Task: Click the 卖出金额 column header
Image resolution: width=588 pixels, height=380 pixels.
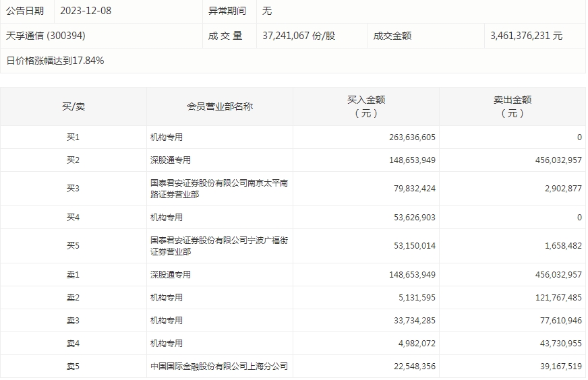Action: point(512,106)
